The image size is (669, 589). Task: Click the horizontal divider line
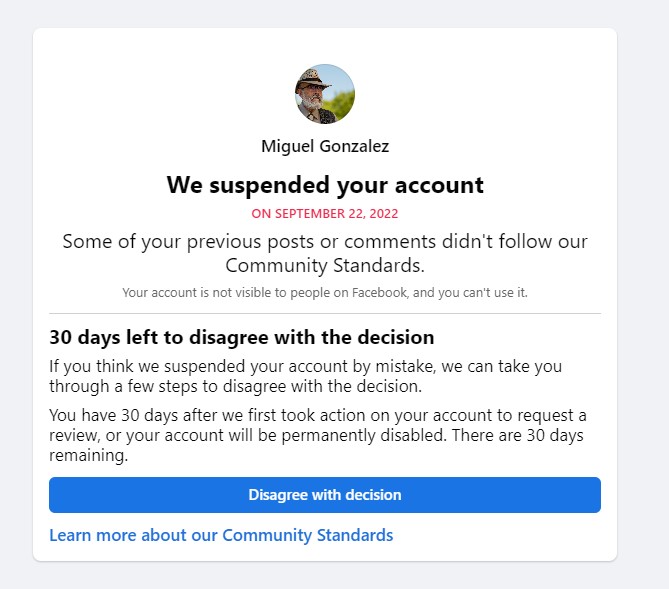click(325, 313)
